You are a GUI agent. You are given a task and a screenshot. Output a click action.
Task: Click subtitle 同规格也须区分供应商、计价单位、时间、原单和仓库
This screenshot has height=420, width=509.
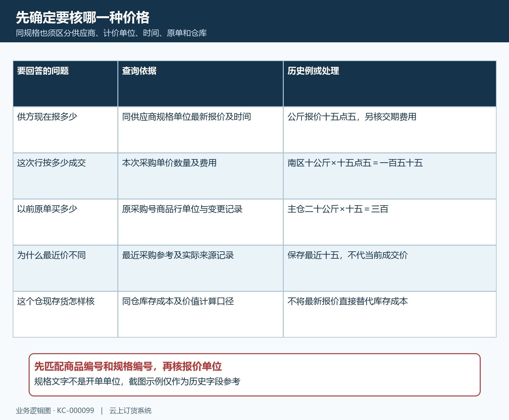111,33
